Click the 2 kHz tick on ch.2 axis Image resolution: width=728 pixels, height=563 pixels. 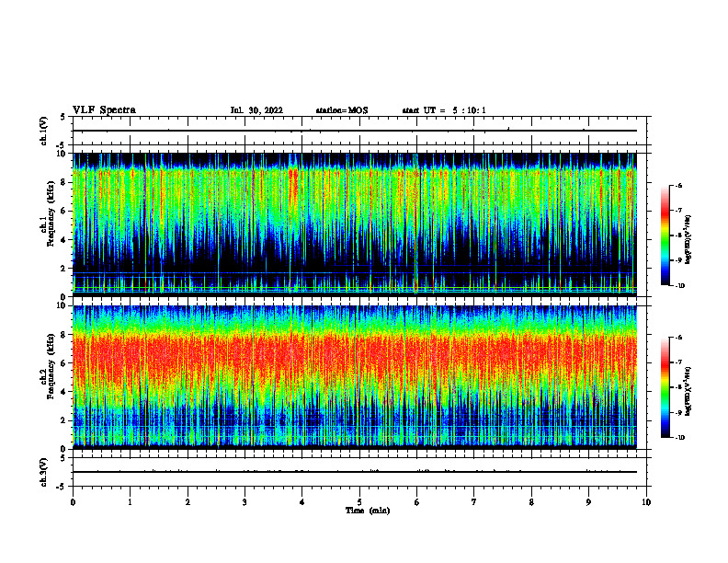pos(64,420)
